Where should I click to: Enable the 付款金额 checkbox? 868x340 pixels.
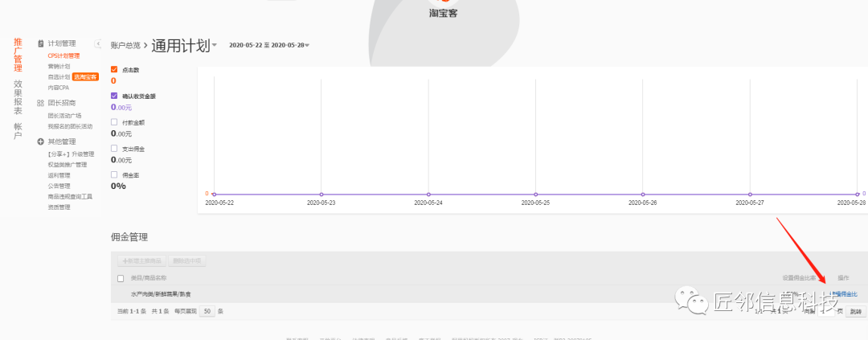coord(114,122)
